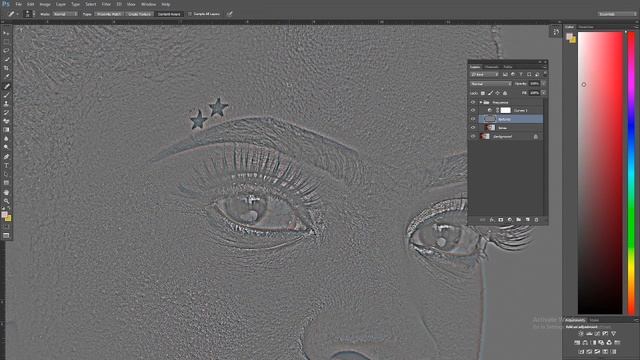Toggle visibility of the Curves 1 layer
Viewport: 640px width, 360px height.
(473, 110)
